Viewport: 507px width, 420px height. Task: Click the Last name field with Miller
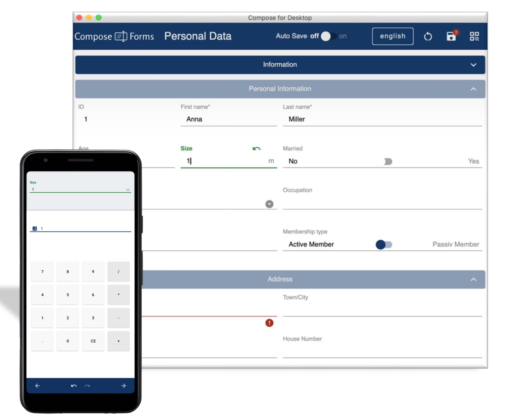coord(382,119)
